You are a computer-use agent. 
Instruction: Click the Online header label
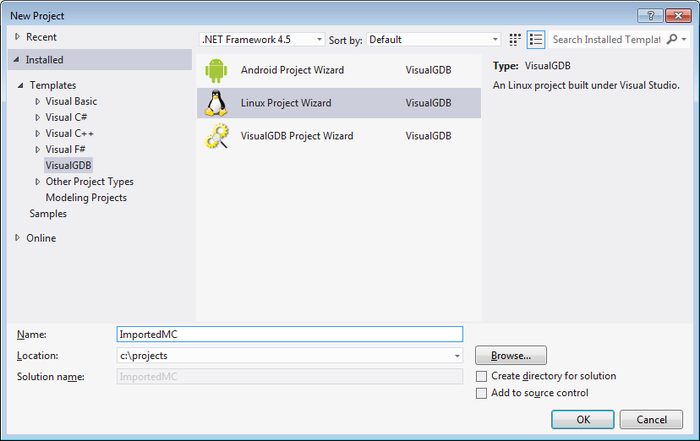click(41, 238)
